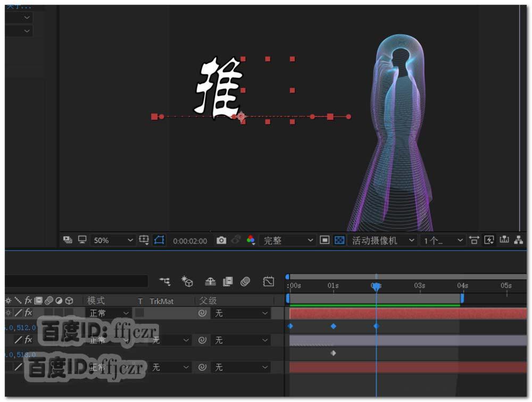This screenshot has height=402, width=532.
Task: Open the Graph Editor
Action: point(269,282)
